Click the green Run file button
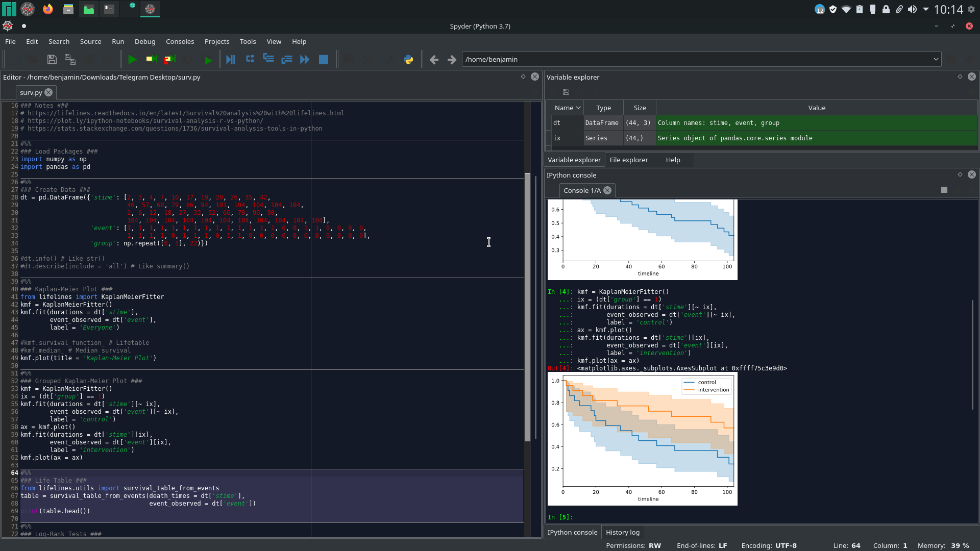Image resolution: width=980 pixels, height=551 pixels. [132, 60]
